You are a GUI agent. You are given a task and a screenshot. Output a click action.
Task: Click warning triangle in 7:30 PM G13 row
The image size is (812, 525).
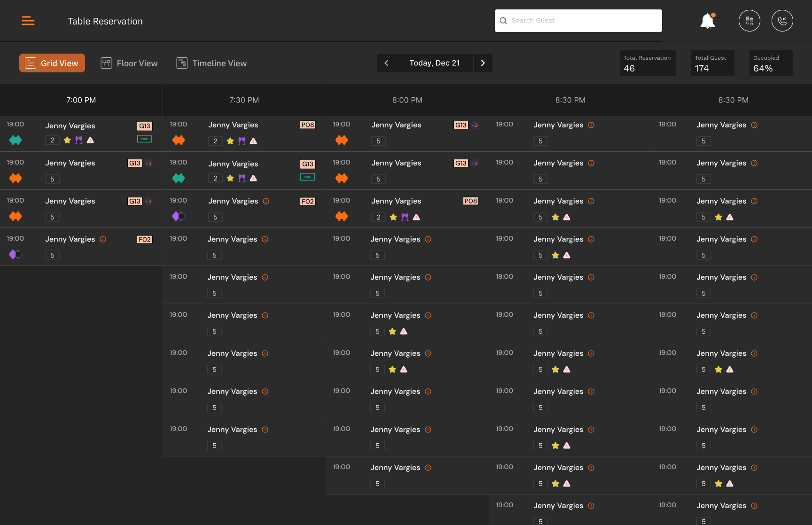pos(254,178)
